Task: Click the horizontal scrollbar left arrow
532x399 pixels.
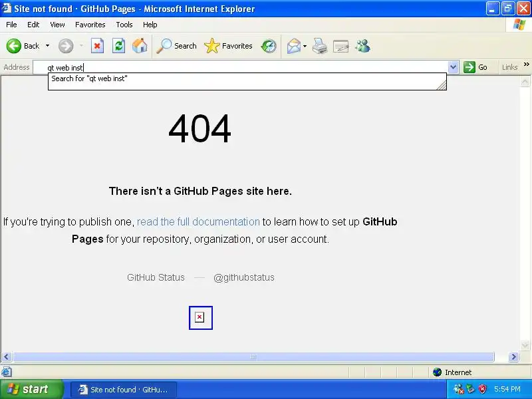Action: 7,357
